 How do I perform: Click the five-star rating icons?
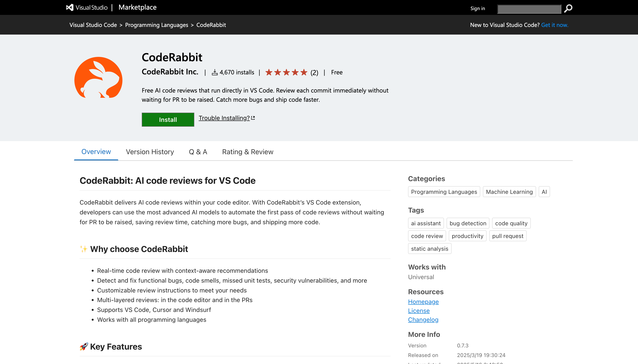[286, 72]
